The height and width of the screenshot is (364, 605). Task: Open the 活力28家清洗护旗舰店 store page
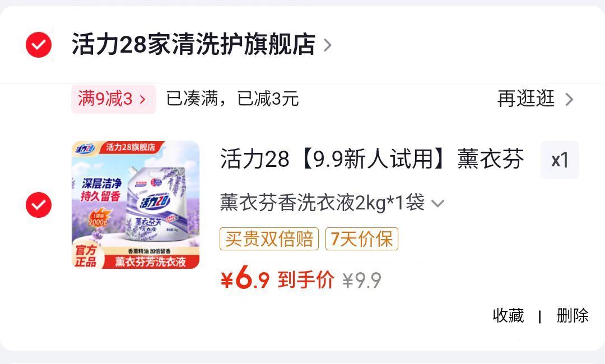[193, 44]
